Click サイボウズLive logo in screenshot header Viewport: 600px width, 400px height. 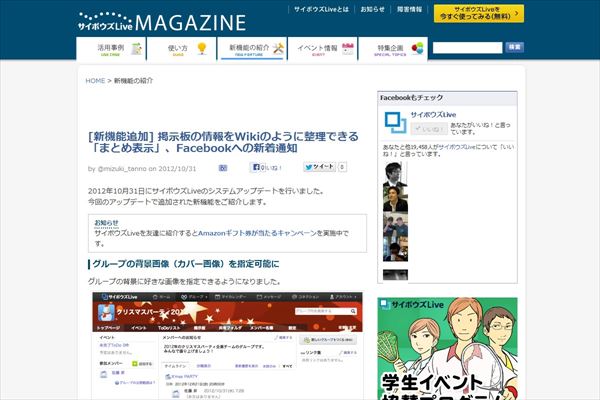(119, 297)
